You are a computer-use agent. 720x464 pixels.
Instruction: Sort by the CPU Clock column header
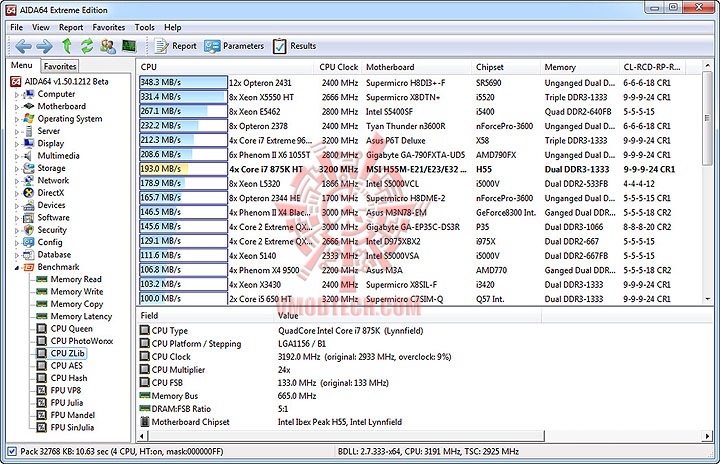point(338,67)
